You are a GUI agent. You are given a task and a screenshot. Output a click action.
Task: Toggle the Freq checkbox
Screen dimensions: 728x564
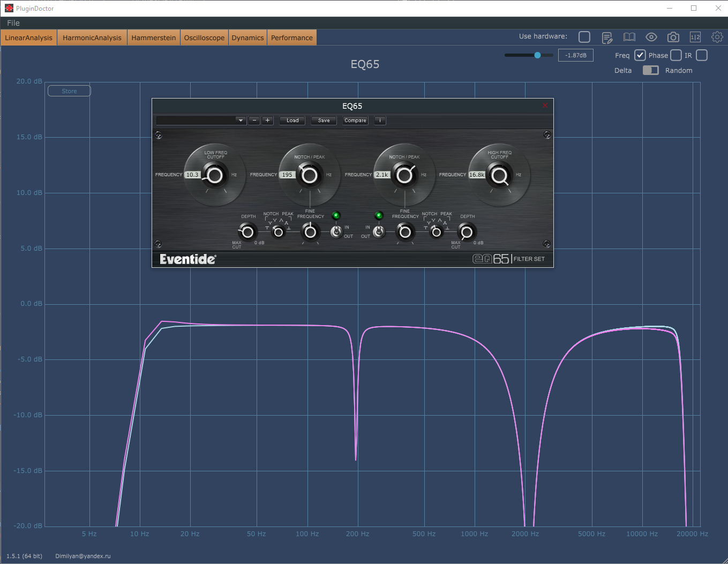click(x=640, y=55)
